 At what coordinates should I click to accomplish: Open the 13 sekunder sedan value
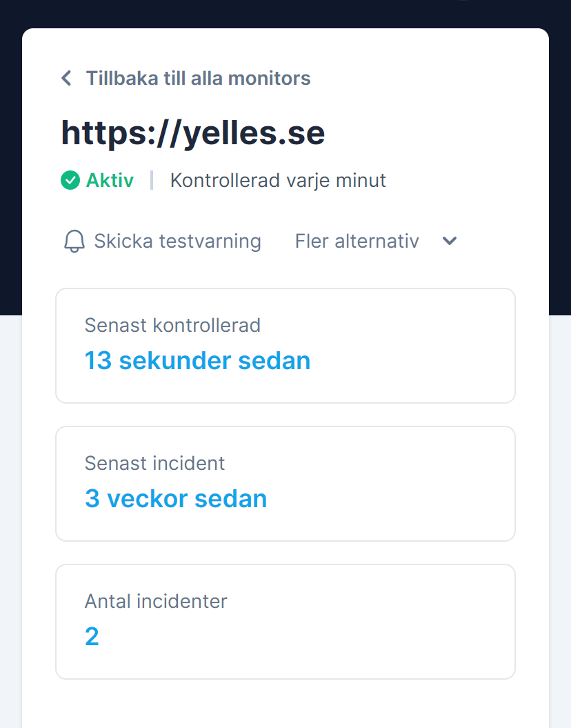(x=197, y=360)
